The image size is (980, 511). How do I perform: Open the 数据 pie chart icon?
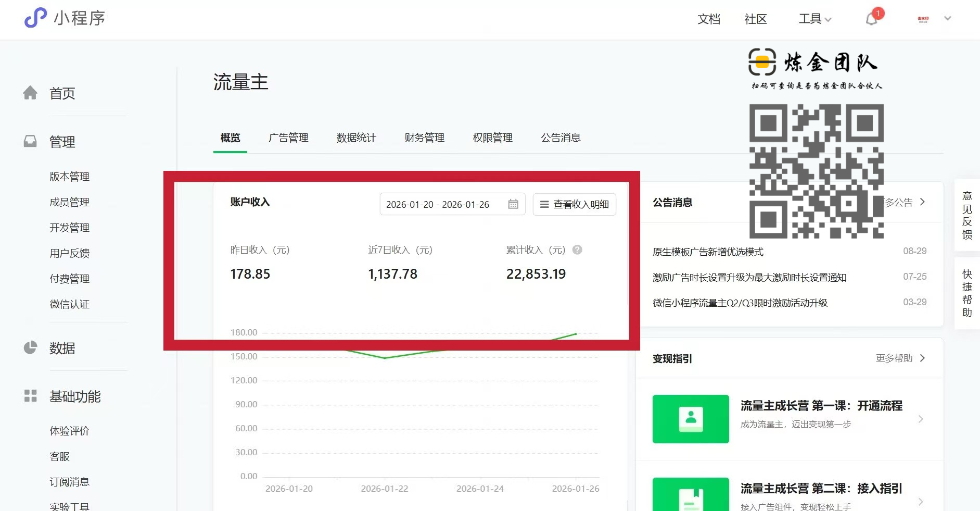coord(31,346)
